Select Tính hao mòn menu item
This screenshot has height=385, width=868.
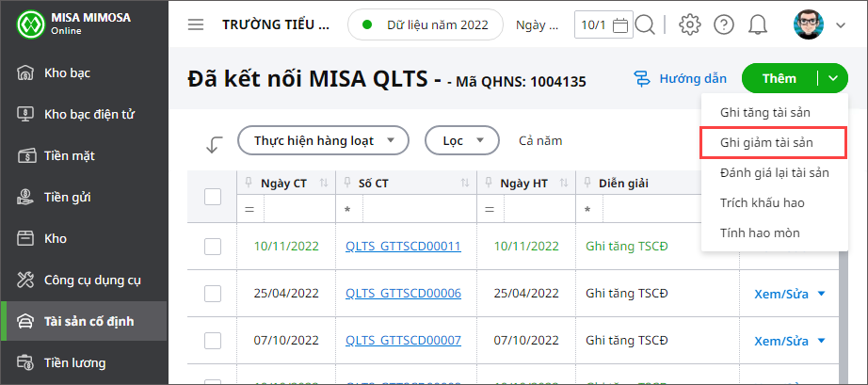[x=775, y=233]
